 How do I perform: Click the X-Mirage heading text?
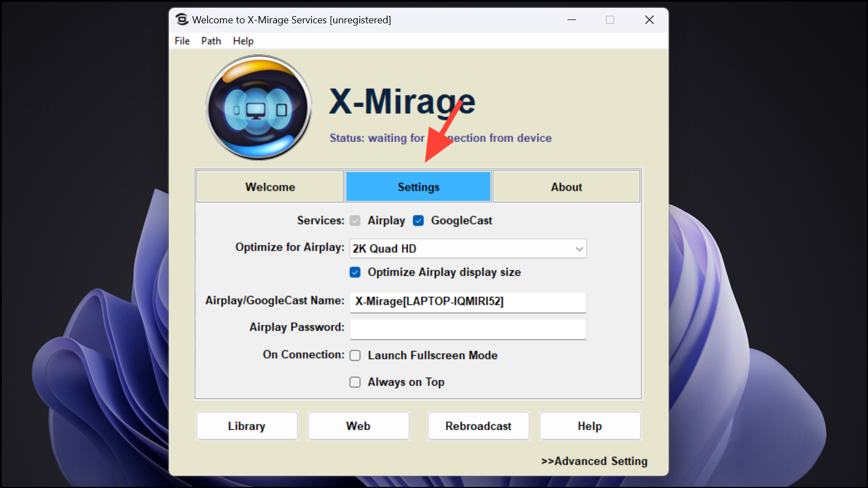coord(402,102)
